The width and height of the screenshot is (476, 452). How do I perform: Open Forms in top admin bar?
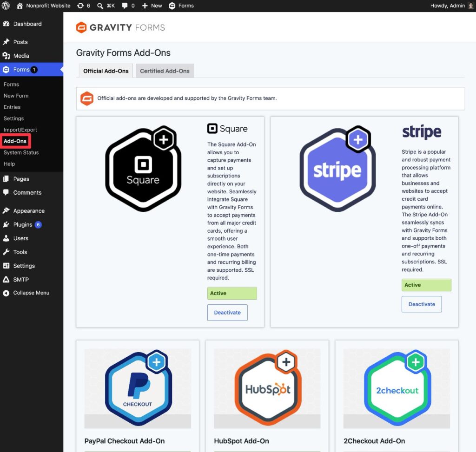coord(181,6)
